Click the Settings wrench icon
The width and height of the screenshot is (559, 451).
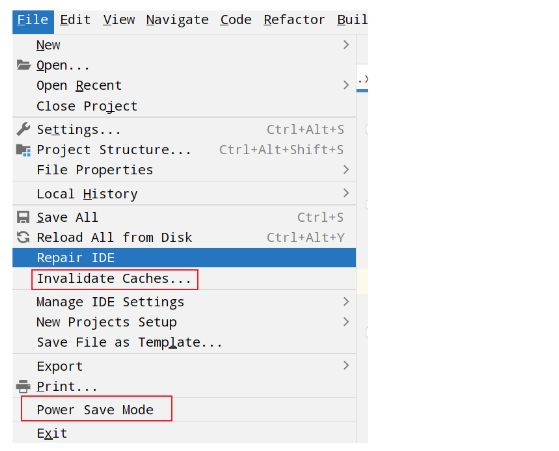(x=23, y=129)
